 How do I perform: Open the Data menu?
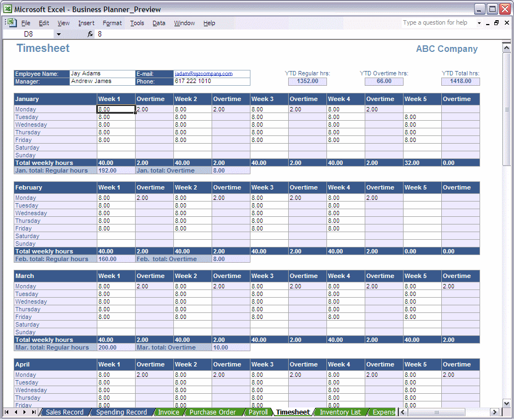click(x=159, y=23)
